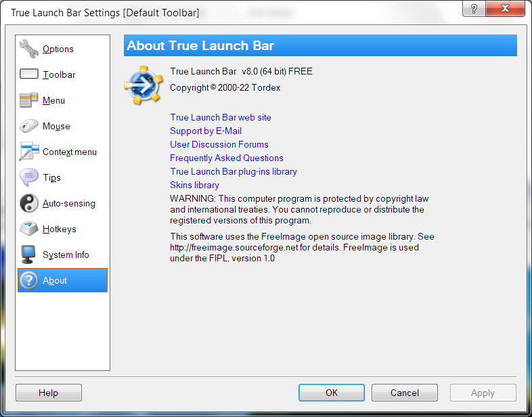Click the Context menu icon
Viewport: 532px width, 417px height.
(x=29, y=152)
